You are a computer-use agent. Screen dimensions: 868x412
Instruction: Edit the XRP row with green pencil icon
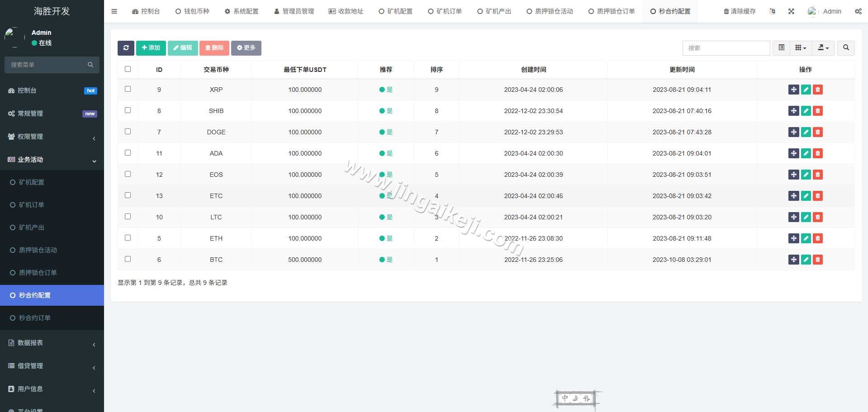806,90
